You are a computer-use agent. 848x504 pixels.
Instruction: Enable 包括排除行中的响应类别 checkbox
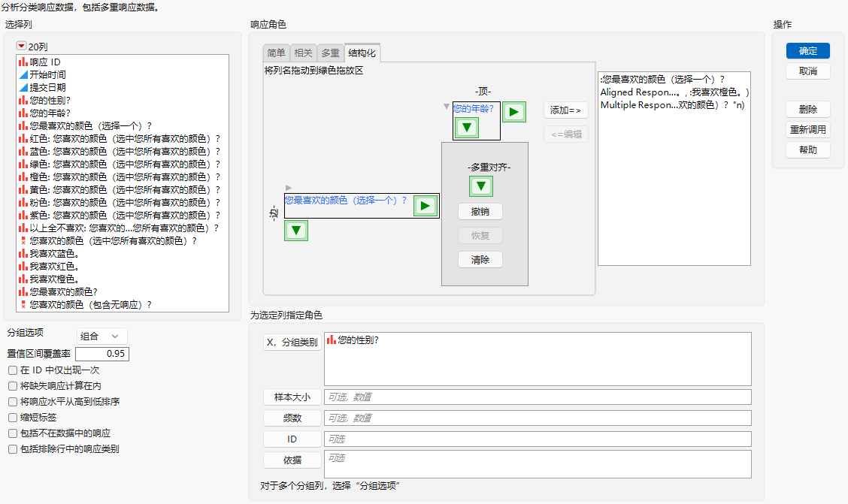point(13,449)
